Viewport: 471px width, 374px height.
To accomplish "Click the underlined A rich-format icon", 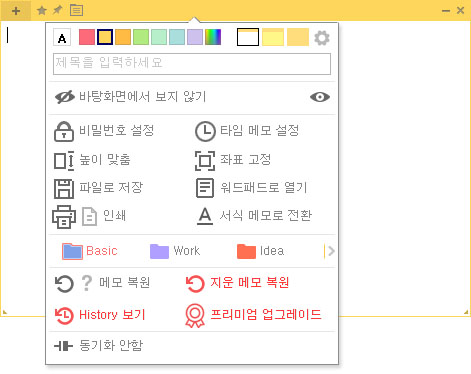I will tap(205, 216).
